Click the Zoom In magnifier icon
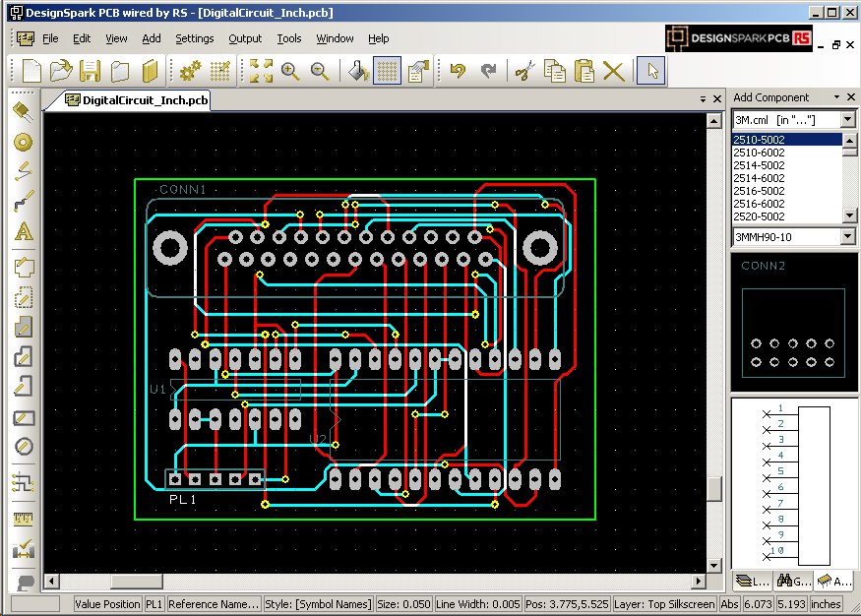Image resolution: width=861 pixels, height=616 pixels. pyautogui.click(x=290, y=70)
